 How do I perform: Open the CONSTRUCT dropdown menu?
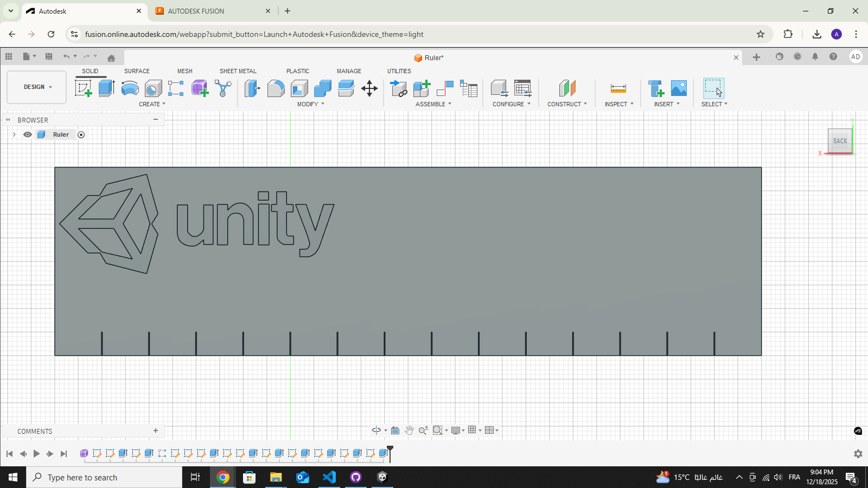tap(567, 104)
